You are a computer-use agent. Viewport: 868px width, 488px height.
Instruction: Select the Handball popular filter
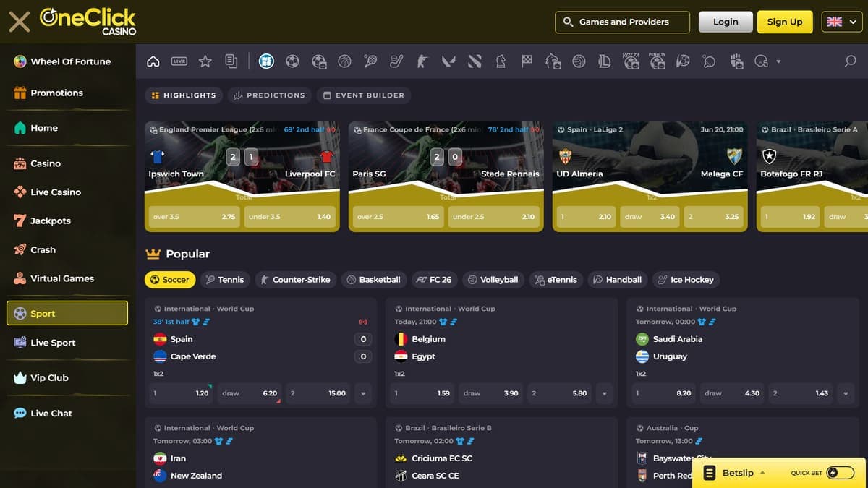click(617, 280)
